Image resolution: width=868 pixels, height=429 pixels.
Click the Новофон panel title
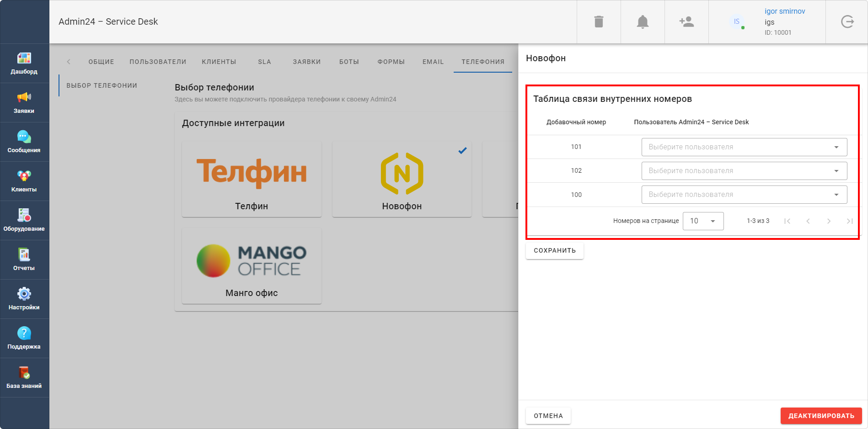(546, 58)
